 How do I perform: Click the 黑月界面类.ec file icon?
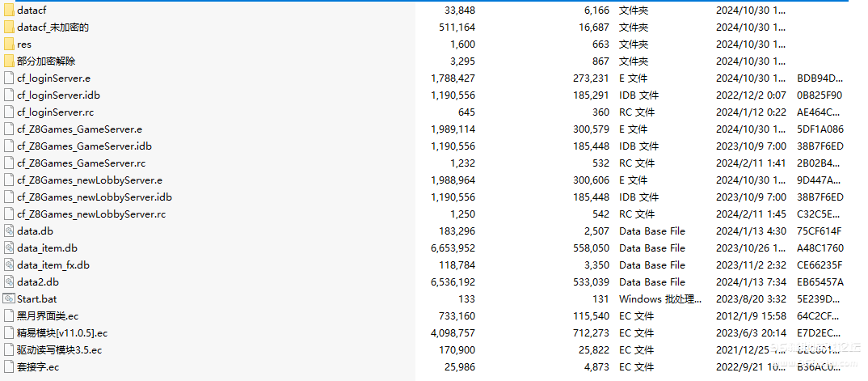9,316
